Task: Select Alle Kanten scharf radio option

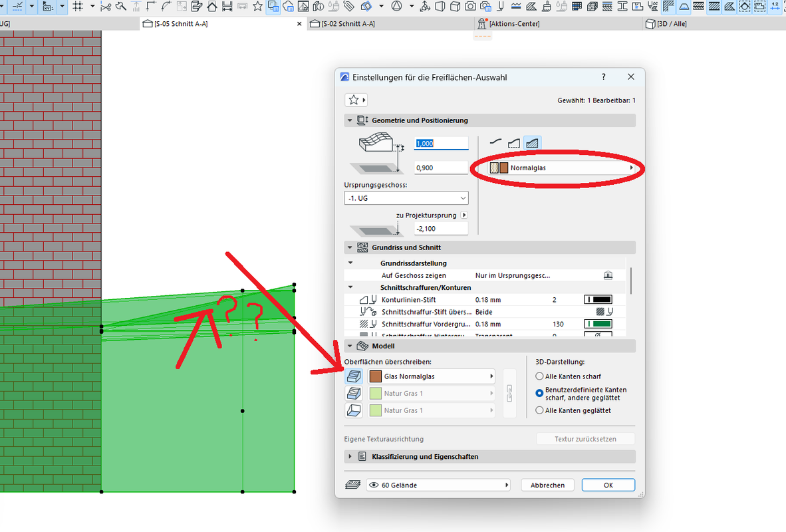Action: point(539,376)
